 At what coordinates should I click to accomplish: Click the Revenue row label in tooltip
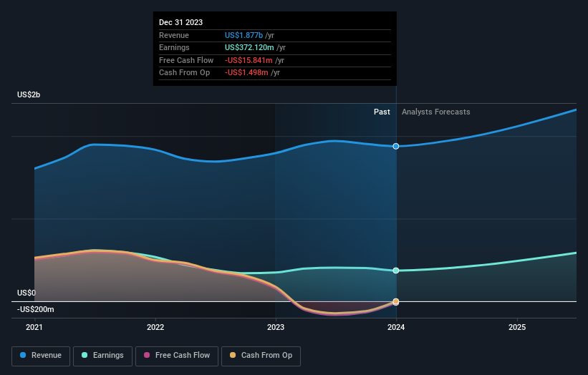(174, 35)
